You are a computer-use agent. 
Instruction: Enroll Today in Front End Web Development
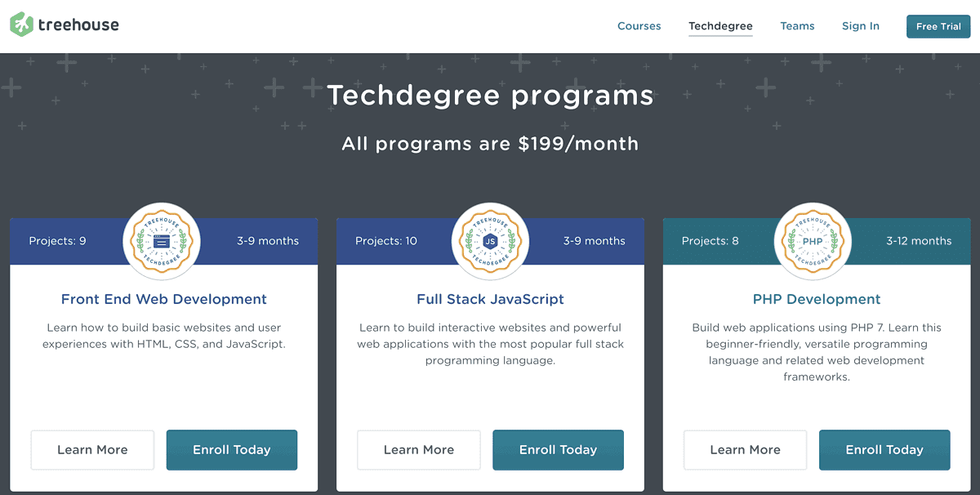[x=232, y=449]
